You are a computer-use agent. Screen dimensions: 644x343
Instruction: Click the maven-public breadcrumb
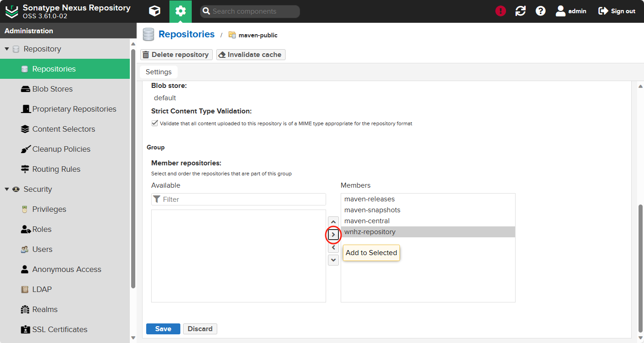(x=258, y=35)
